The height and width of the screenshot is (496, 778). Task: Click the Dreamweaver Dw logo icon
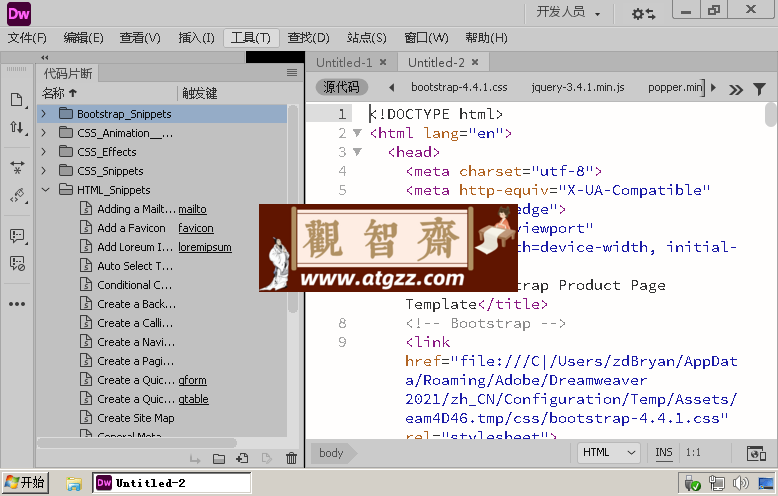(19, 13)
